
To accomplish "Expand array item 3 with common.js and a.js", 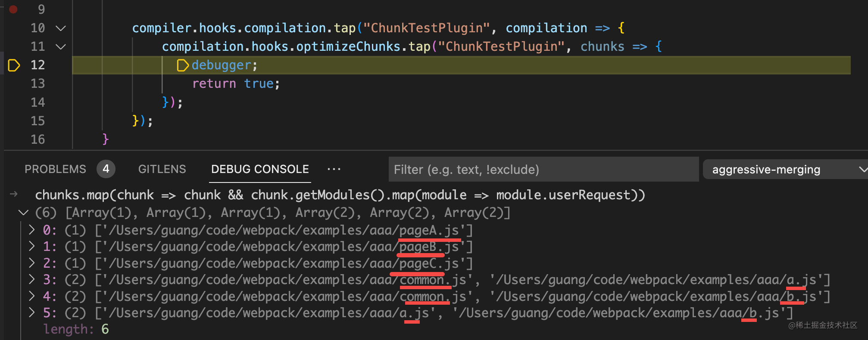I will point(31,279).
